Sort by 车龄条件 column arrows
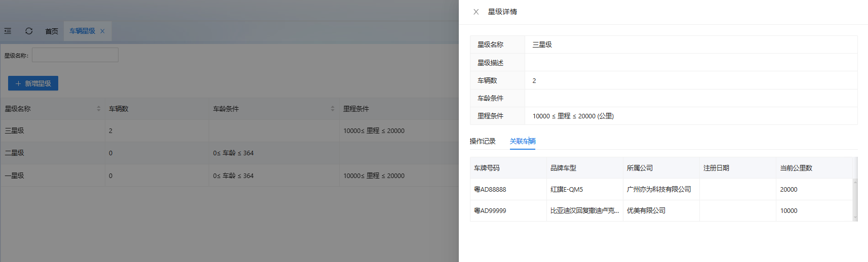868x262 pixels. pyautogui.click(x=333, y=109)
